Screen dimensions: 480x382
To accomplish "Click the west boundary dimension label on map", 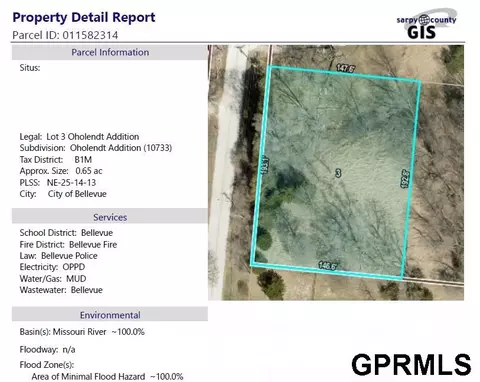I will click(x=264, y=164).
